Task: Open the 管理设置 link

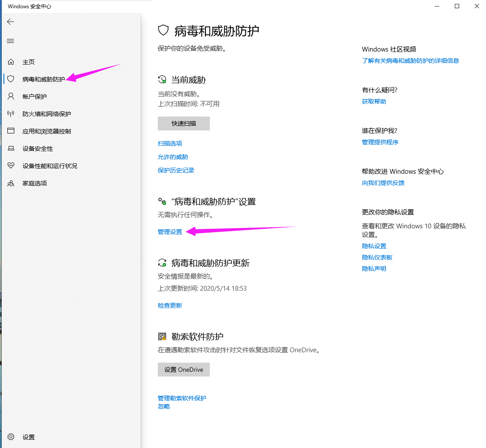Action: 170,232
